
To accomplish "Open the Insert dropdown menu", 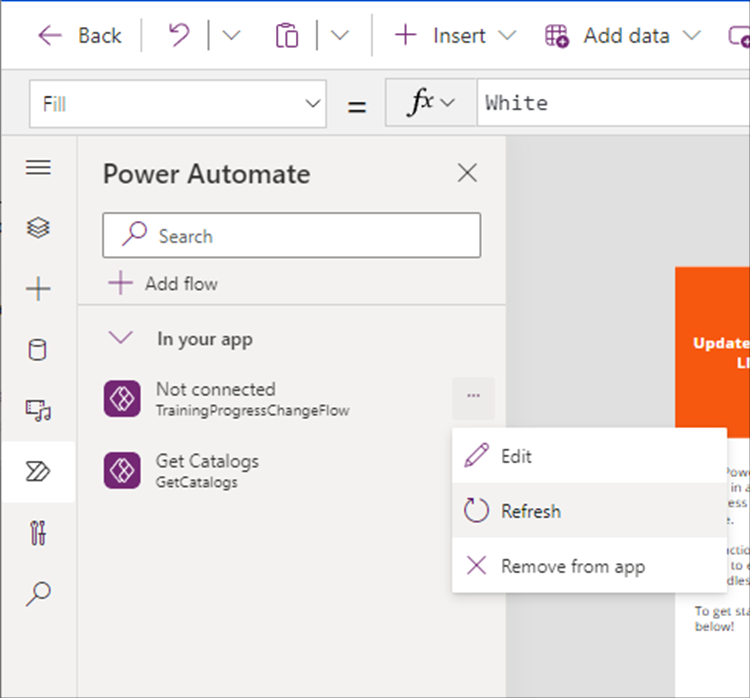I will click(x=455, y=36).
